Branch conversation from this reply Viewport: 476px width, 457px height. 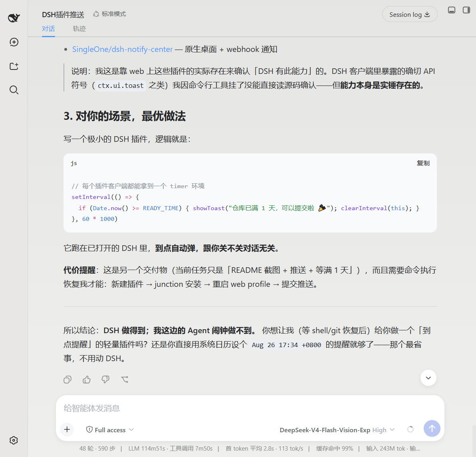coord(125,379)
